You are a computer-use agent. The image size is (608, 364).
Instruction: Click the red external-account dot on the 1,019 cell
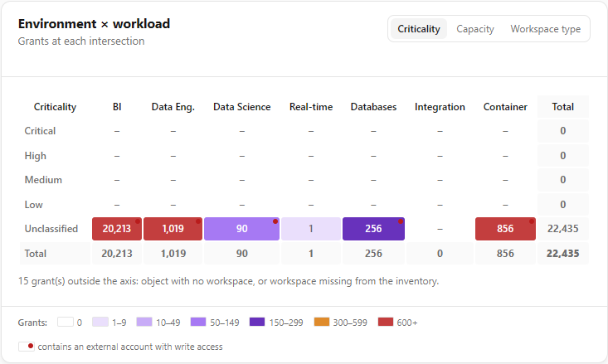coord(198,221)
